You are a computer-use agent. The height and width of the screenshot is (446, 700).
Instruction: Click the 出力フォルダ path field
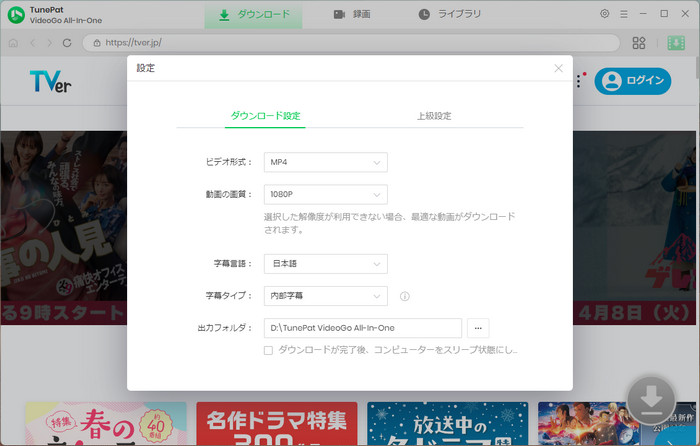pos(362,328)
